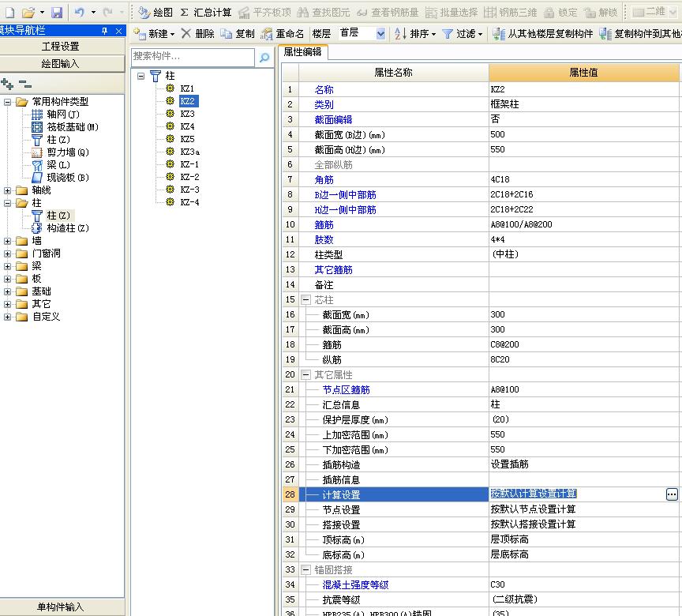682x616 pixels.
Task: Click the 混凝土强度等级 property link
Action: (x=355, y=585)
